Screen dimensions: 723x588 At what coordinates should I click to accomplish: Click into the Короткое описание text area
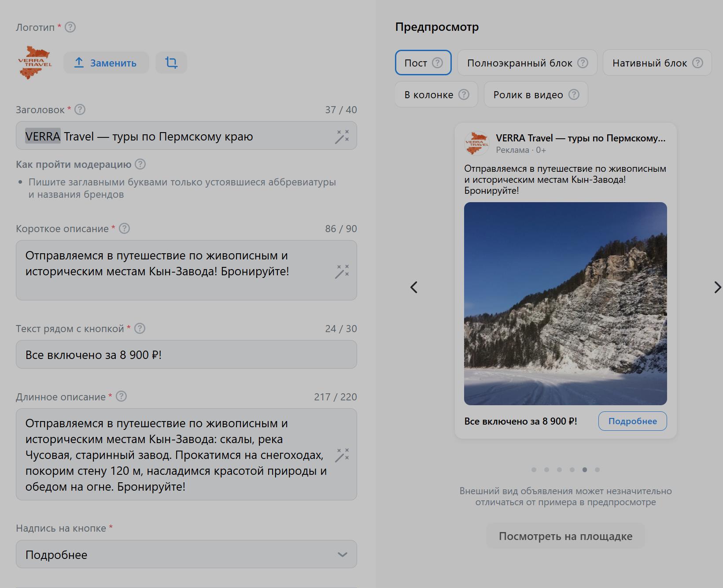coord(186,270)
